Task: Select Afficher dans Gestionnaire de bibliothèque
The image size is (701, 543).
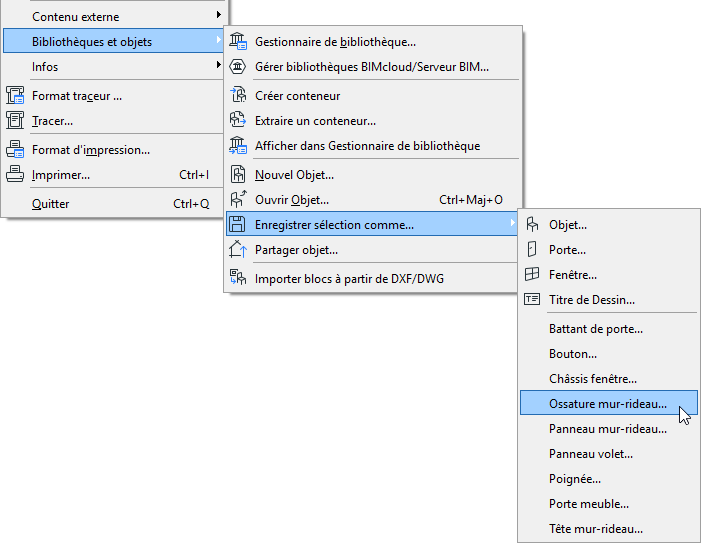Action: (x=367, y=146)
